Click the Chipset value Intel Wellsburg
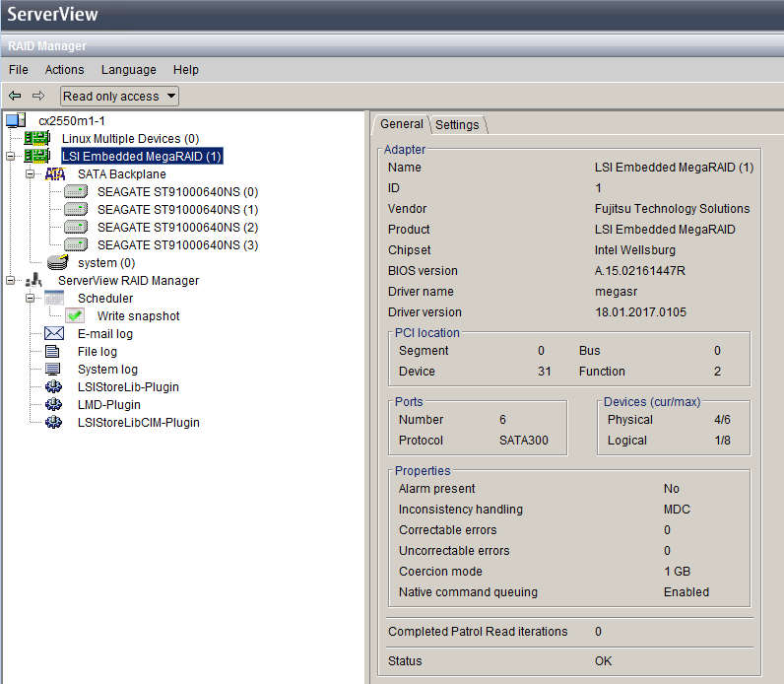The image size is (784, 684). pos(634,250)
